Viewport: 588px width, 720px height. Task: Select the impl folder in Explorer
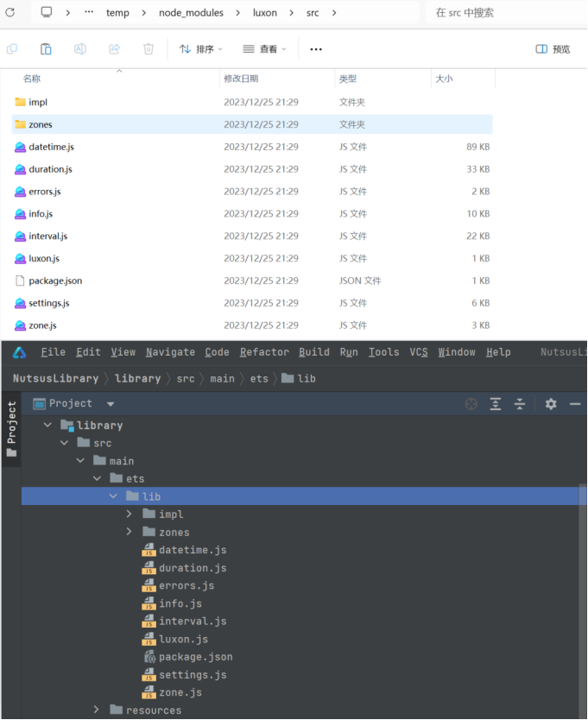(x=252, y=102)
